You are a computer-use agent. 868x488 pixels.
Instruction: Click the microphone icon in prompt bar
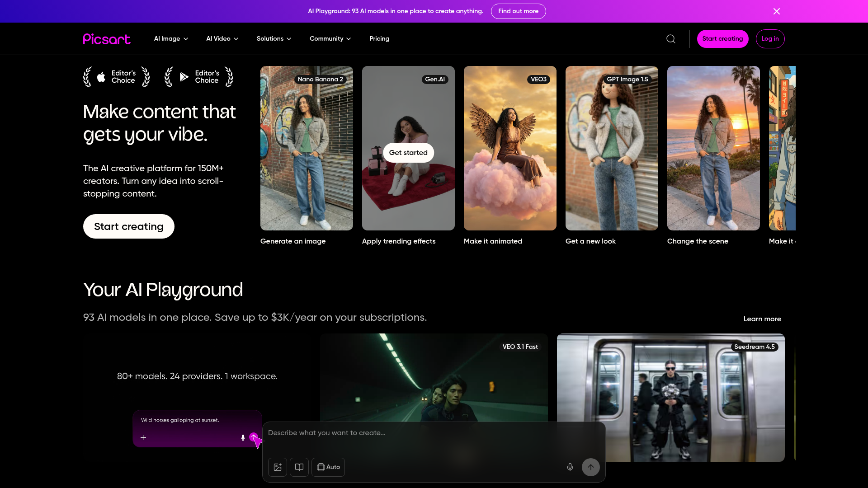pos(570,467)
